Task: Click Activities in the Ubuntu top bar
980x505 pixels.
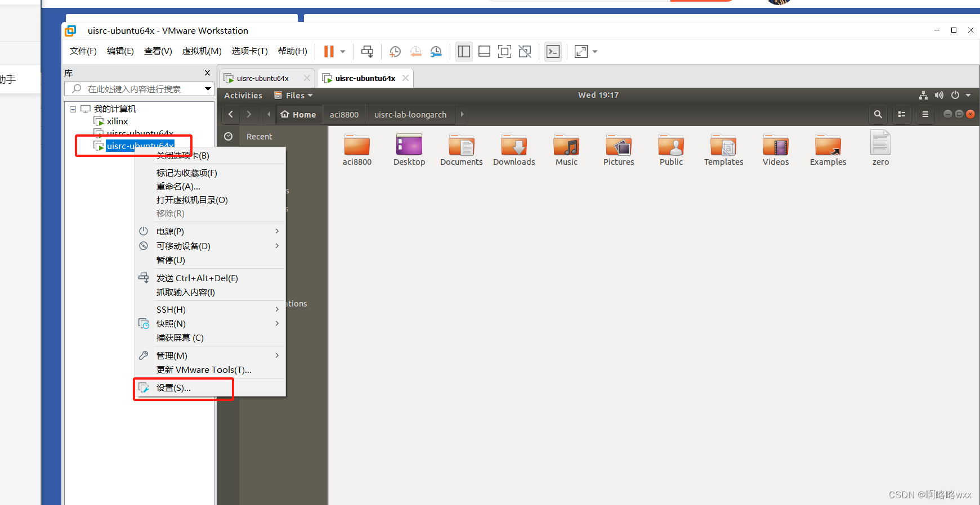Action: 243,96
